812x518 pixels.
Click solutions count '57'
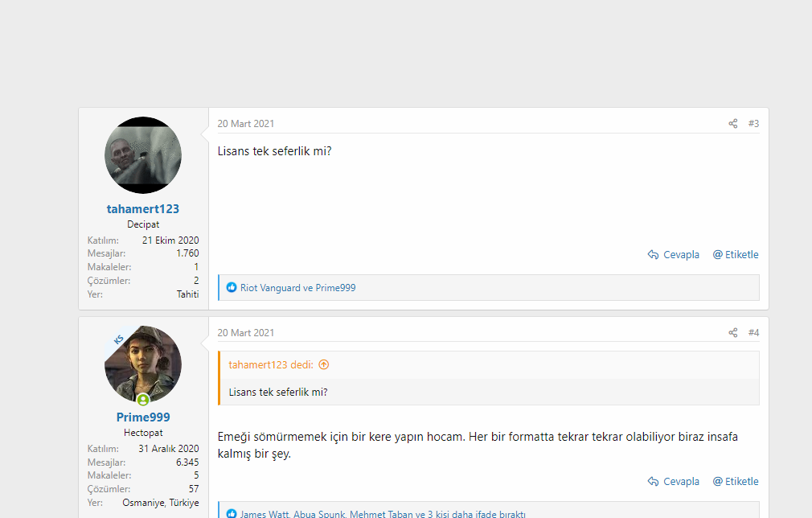194,489
